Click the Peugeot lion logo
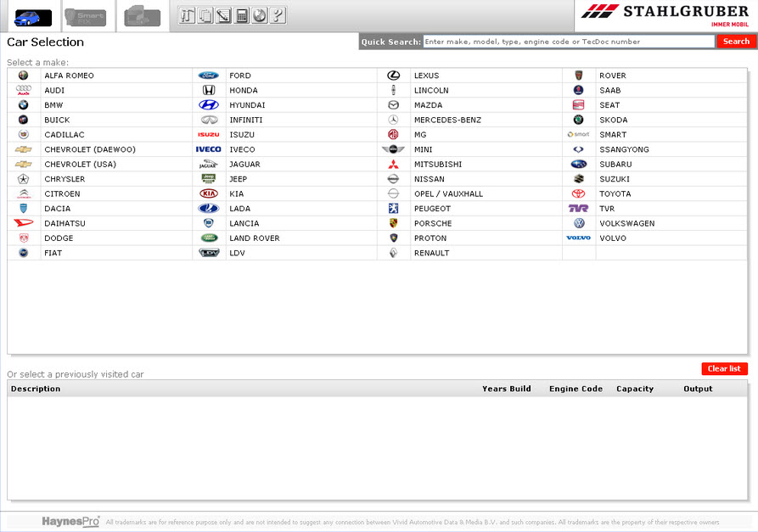Viewport: 758px width, 532px height. point(394,208)
